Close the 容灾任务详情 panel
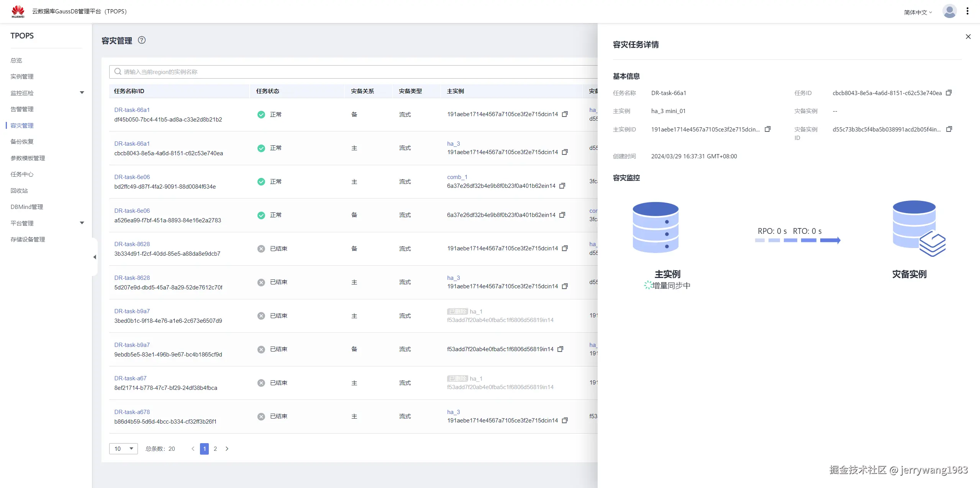 click(x=968, y=37)
